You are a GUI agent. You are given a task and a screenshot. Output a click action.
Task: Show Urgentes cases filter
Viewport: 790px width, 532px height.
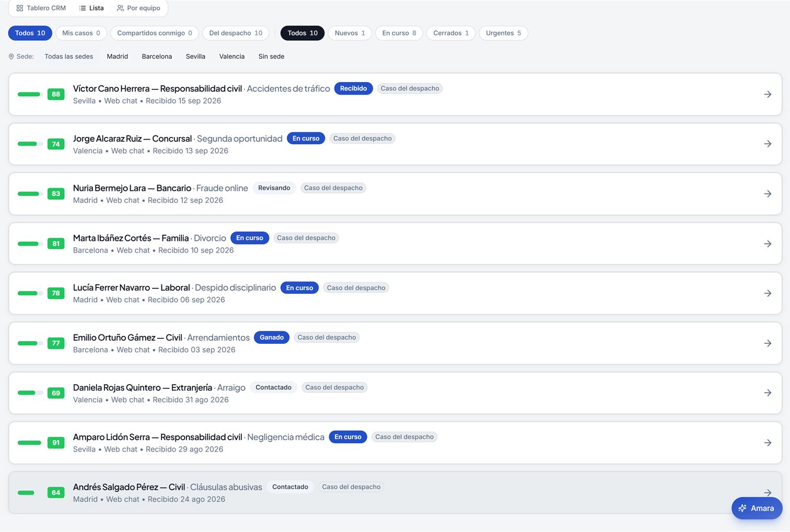tap(504, 33)
